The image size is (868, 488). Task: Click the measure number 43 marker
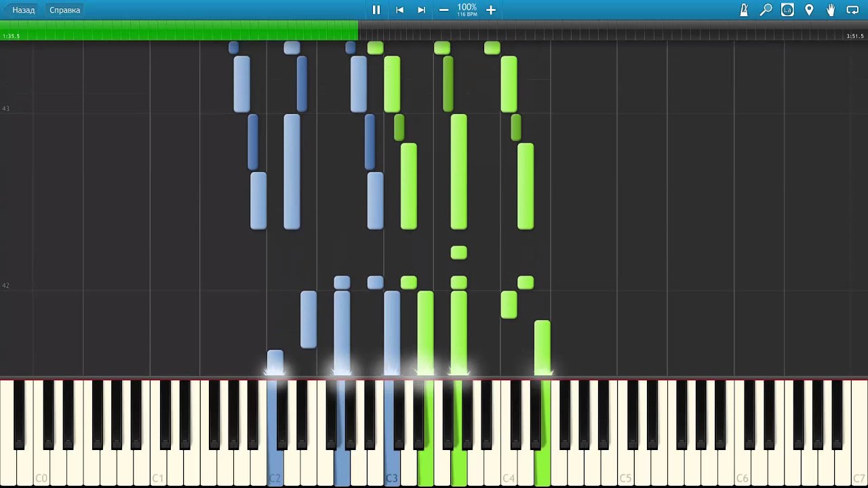pyautogui.click(x=5, y=108)
